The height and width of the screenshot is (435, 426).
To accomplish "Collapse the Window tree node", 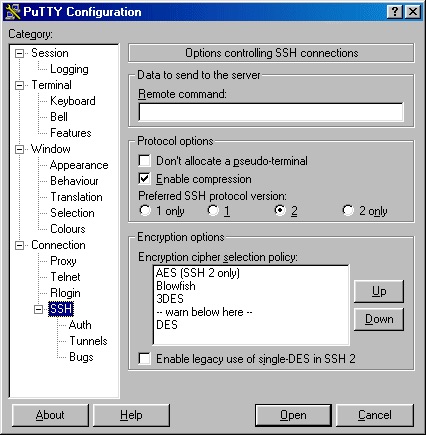I will (x=20, y=149).
